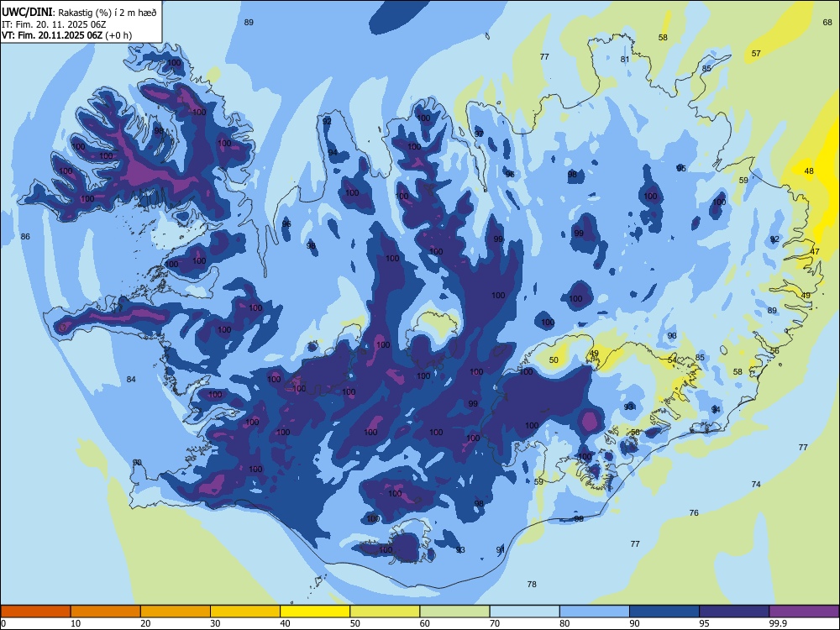Click the legend label 50
Viewport: 840px width, 630px height.
pyautogui.click(x=355, y=623)
